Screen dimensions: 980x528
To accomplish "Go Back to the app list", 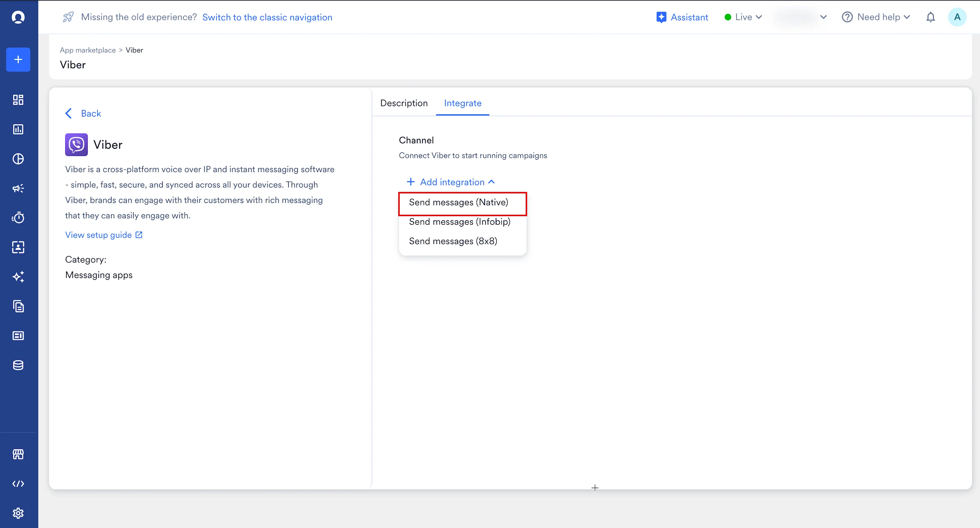I will (83, 113).
